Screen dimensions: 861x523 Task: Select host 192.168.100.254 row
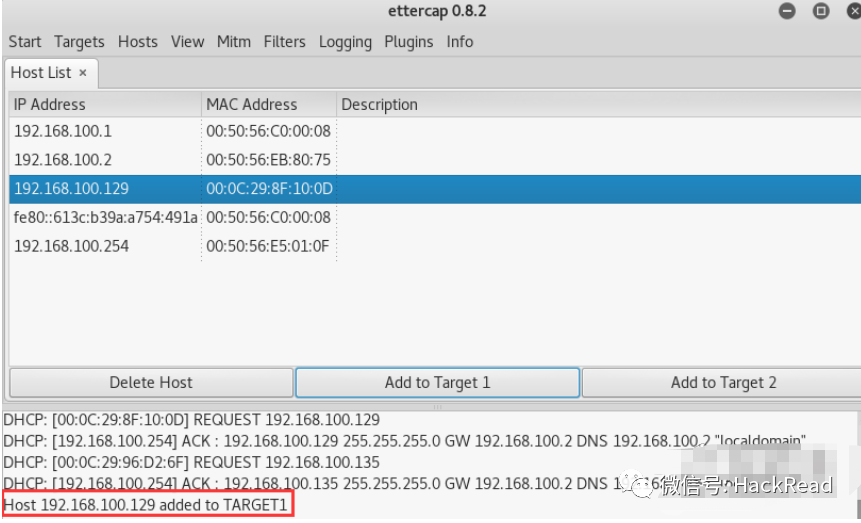pyautogui.click(x=435, y=246)
